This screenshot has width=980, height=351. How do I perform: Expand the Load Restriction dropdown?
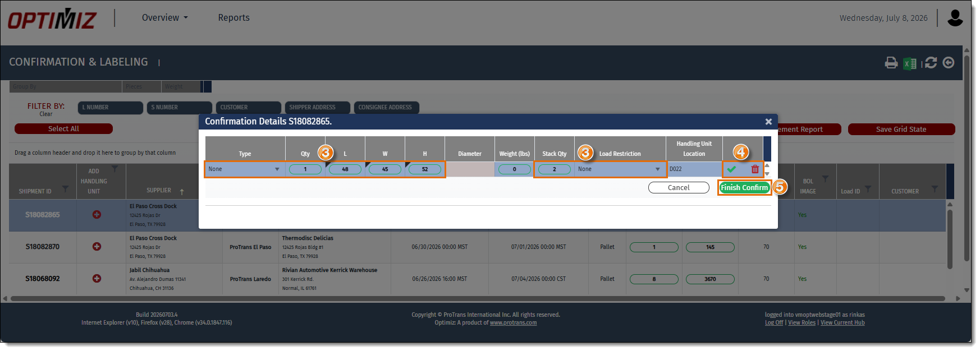pyautogui.click(x=620, y=169)
